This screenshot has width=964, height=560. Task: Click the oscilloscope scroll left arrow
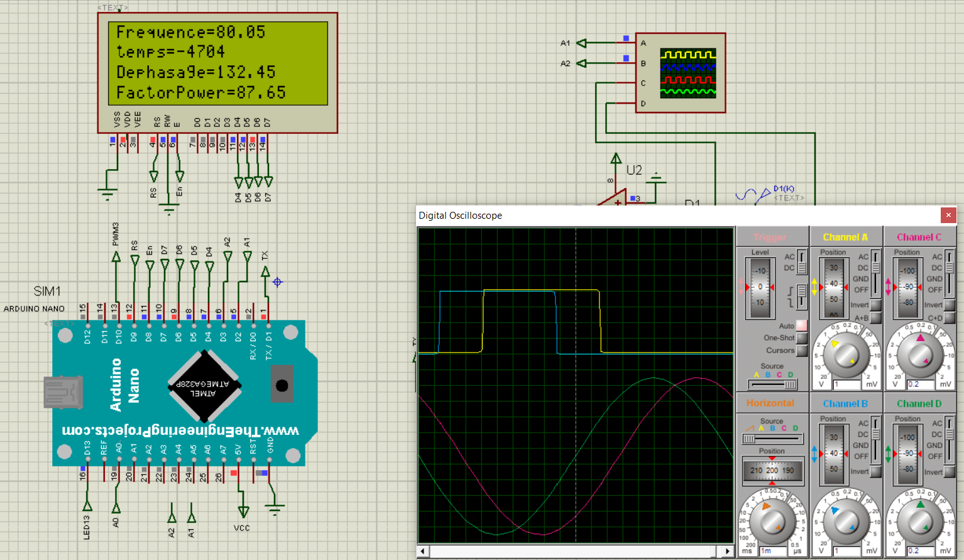tap(423, 551)
